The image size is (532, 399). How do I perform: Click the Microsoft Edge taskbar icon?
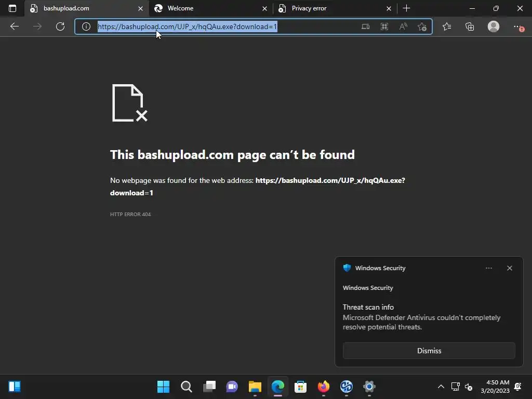click(278, 387)
